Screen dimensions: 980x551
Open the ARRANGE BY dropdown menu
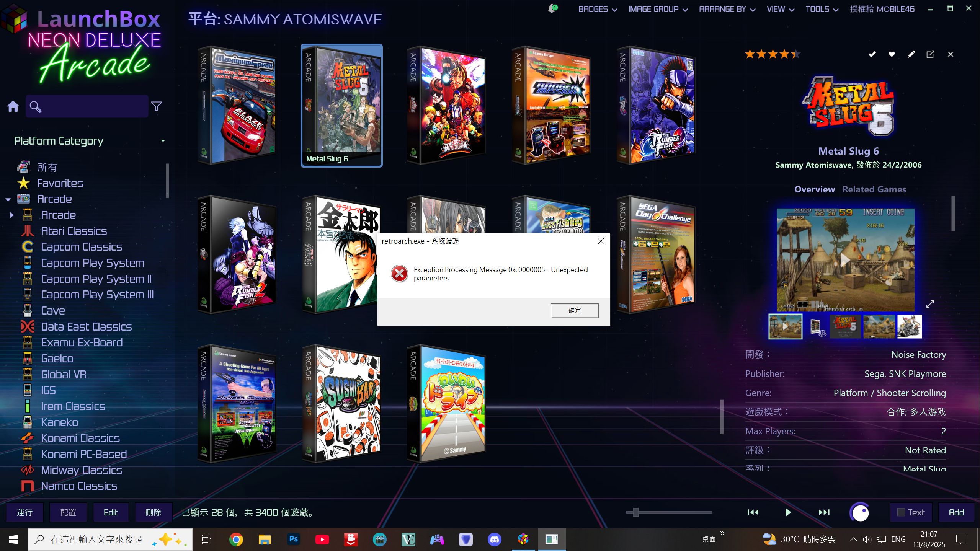pos(727,9)
